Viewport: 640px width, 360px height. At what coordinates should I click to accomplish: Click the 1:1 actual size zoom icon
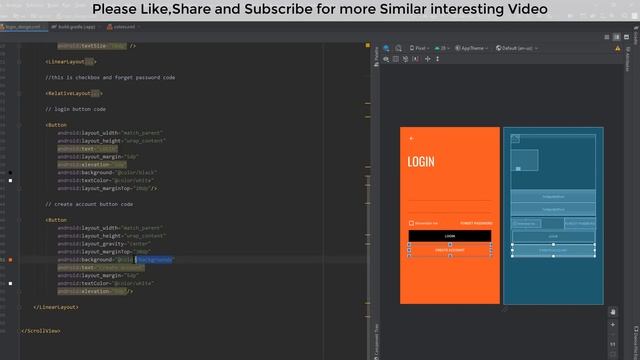point(613,345)
